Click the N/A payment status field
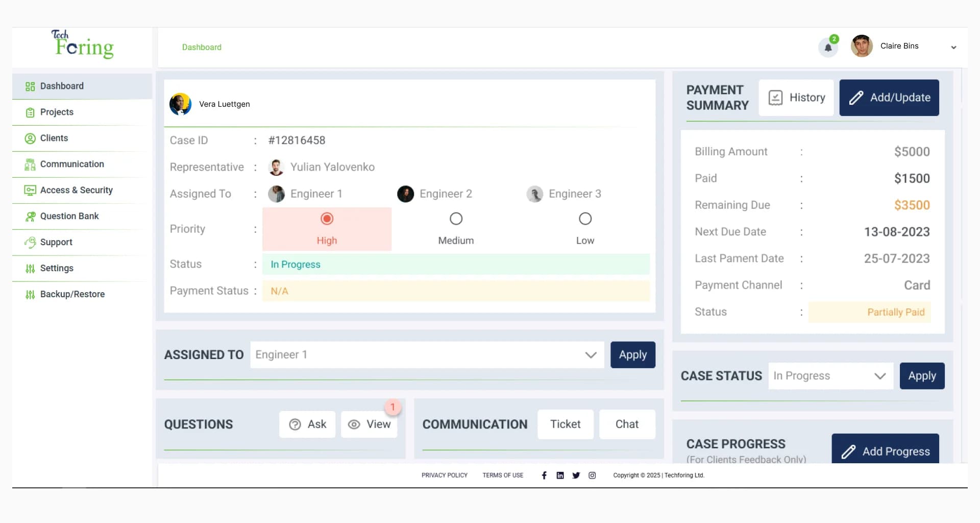 click(456, 291)
